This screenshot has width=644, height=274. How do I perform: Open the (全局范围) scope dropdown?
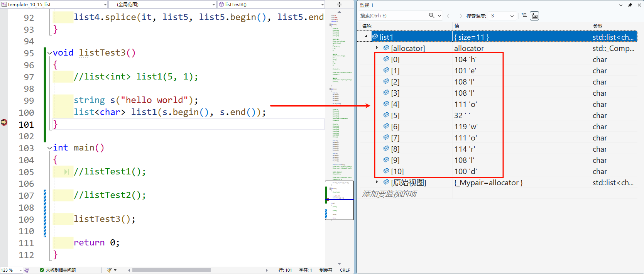coord(214,5)
